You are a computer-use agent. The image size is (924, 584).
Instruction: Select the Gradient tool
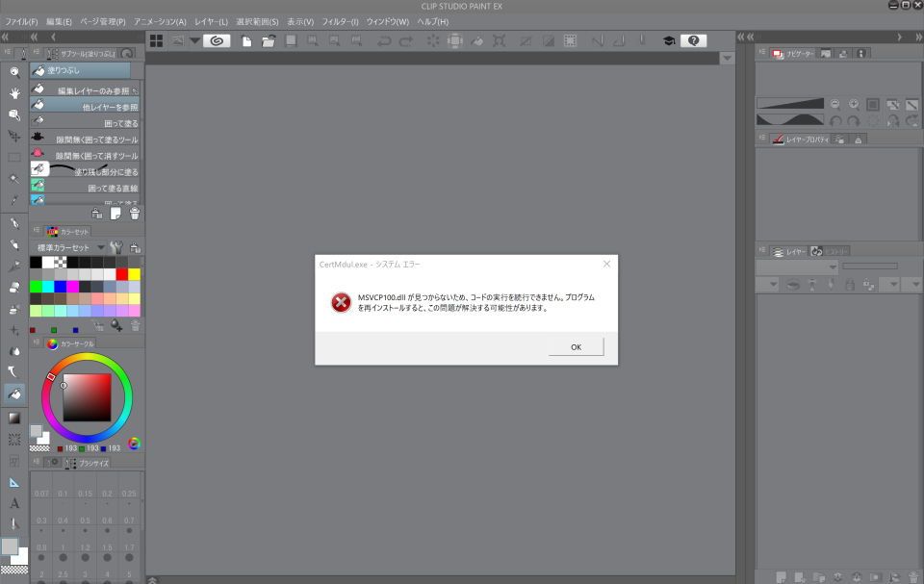point(14,418)
